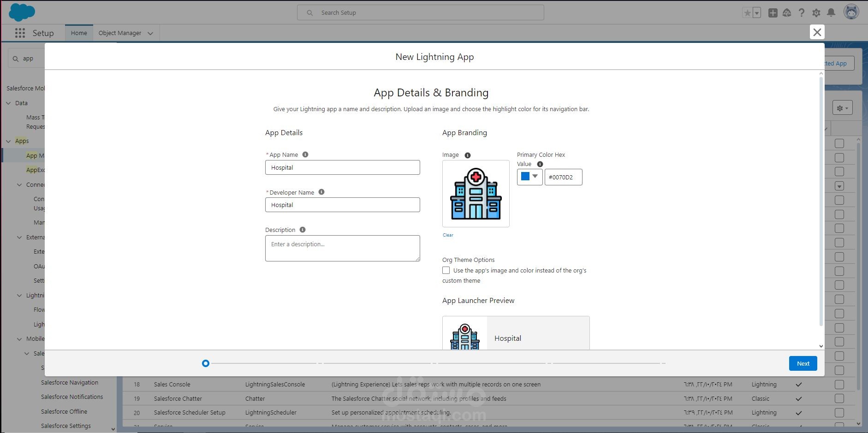Open Global Actions plus icon

[773, 13]
